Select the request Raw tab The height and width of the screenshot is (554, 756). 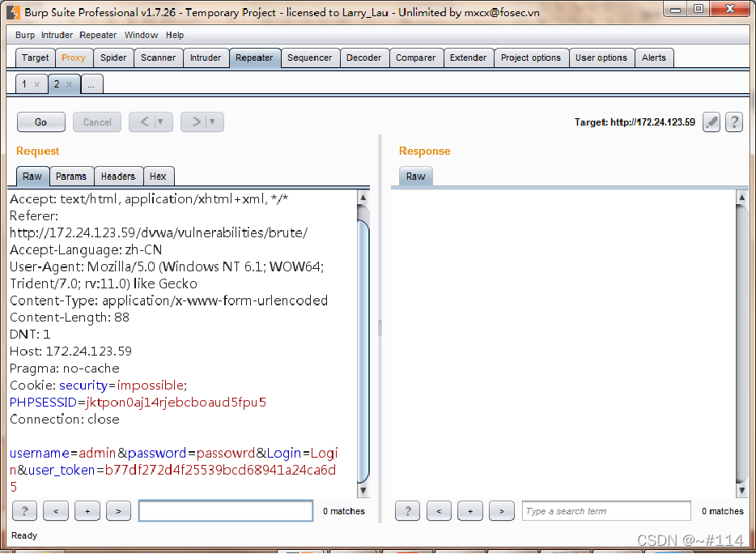32,176
